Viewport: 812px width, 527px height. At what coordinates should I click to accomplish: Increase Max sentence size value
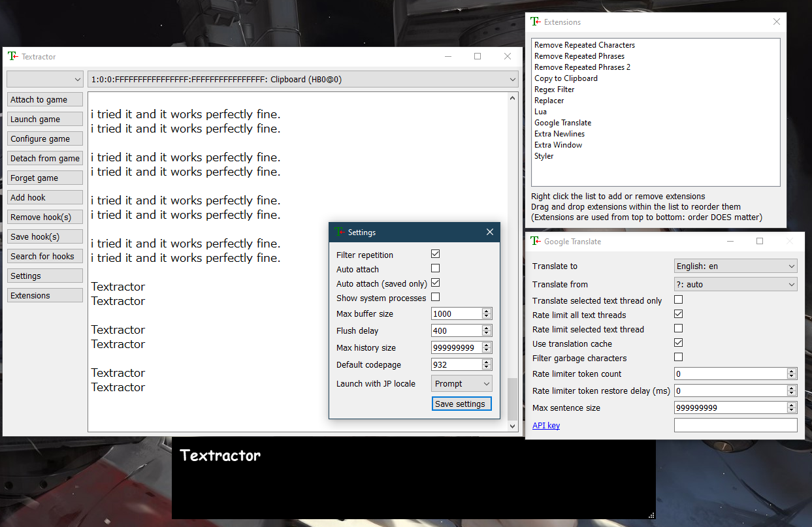click(792, 405)
